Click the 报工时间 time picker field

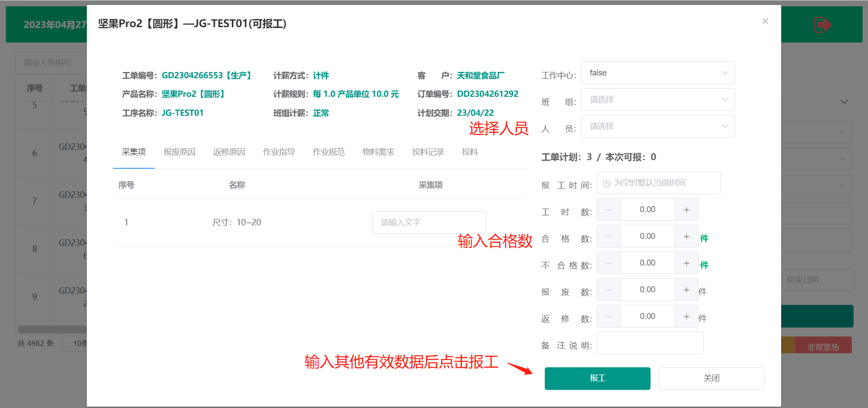coord(658,183)
